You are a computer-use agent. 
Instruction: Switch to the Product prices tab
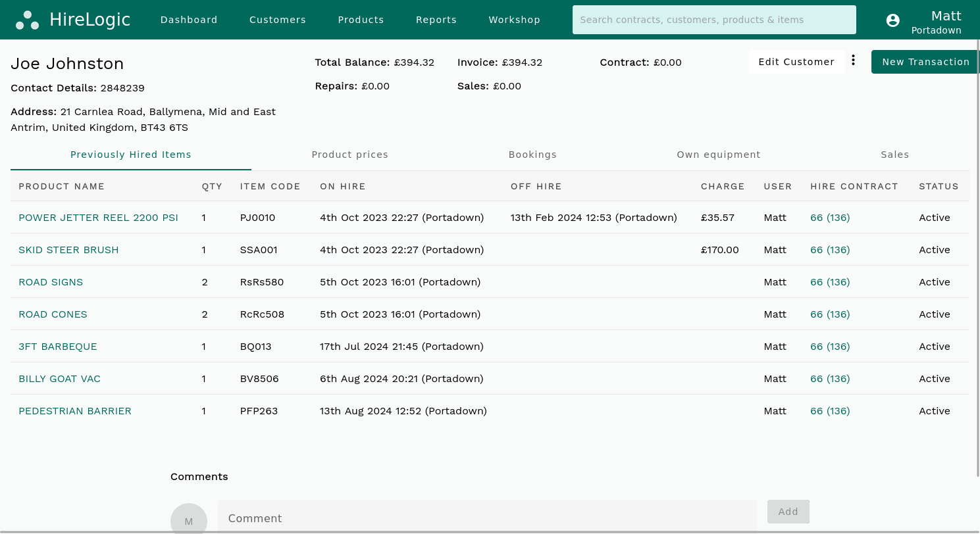[x=349, y=155]
